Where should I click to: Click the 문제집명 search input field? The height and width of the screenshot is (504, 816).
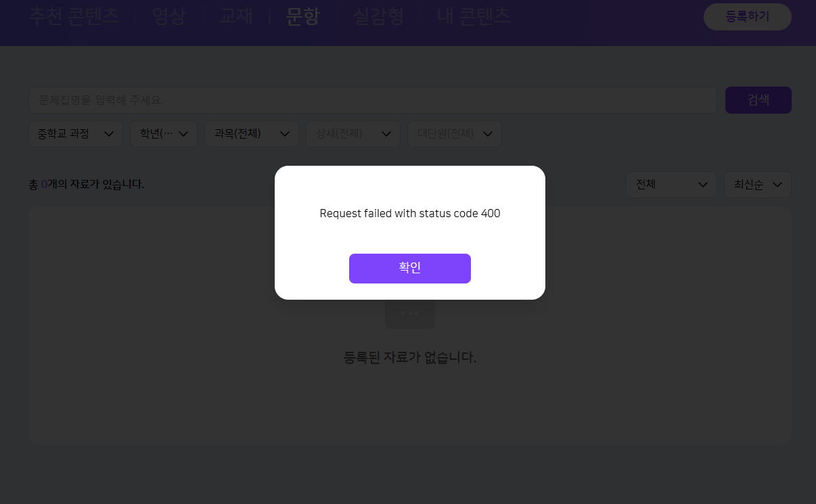[372, 100]
